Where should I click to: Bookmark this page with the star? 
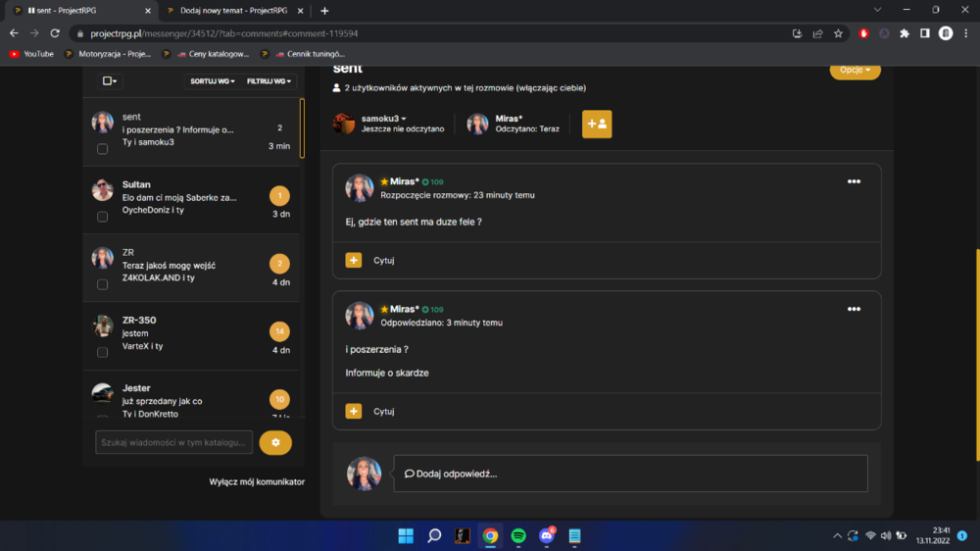(x=838, y=33)
